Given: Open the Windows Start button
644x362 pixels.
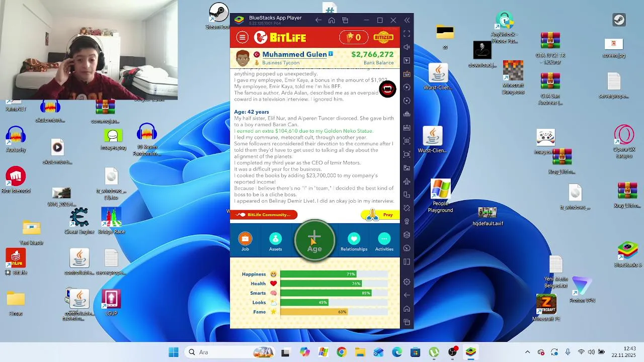Looking at the screenshot, I should [x=174, y=352].
